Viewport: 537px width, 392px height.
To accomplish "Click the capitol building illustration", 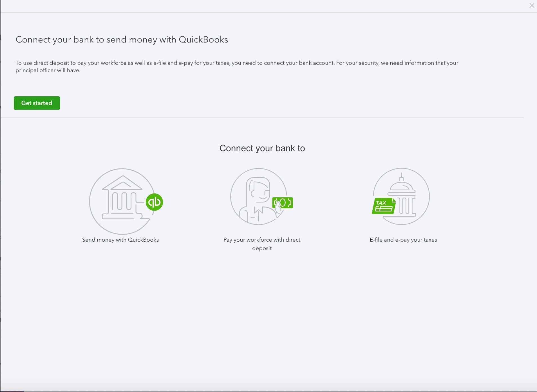I will pyautogui.click(x=401, y=196).
